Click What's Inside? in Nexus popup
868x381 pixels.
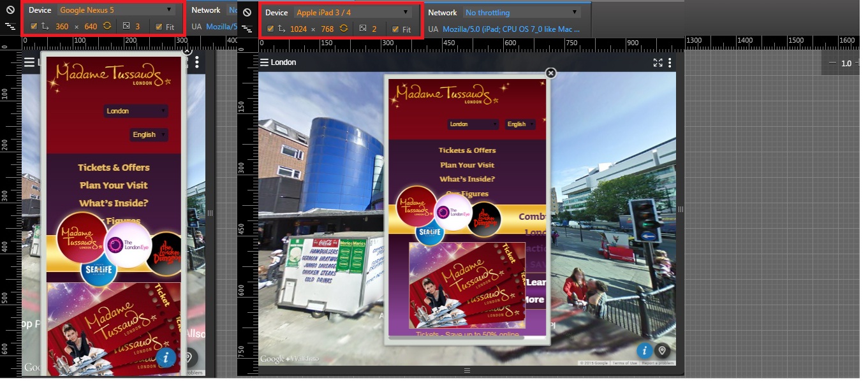(x=114, y=203)
